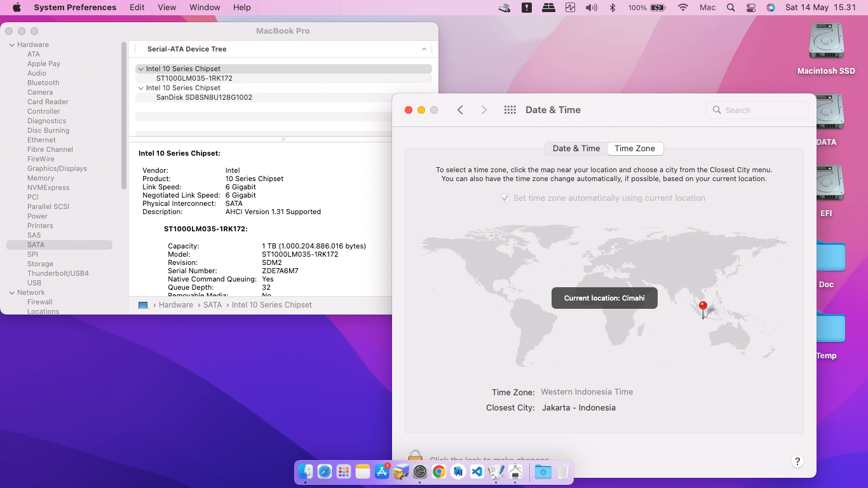Select Storage in the sidebar
868x488 pixels.
(x=40, y=264)
